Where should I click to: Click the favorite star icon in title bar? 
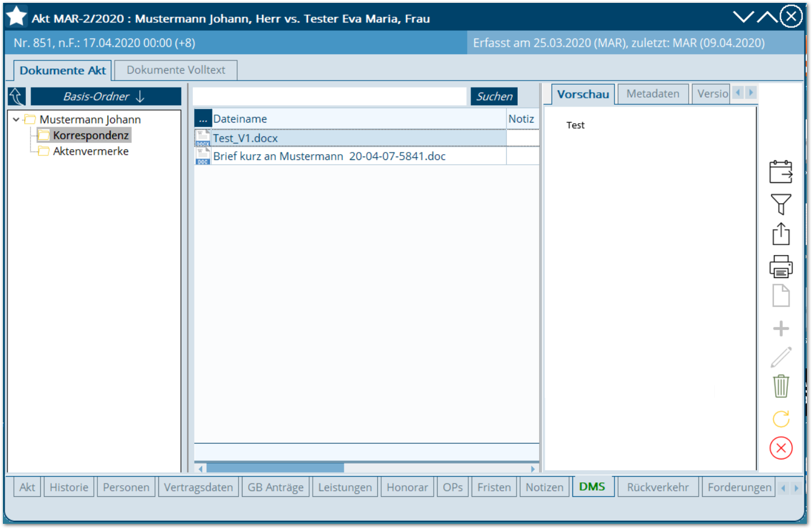point(17,16)
